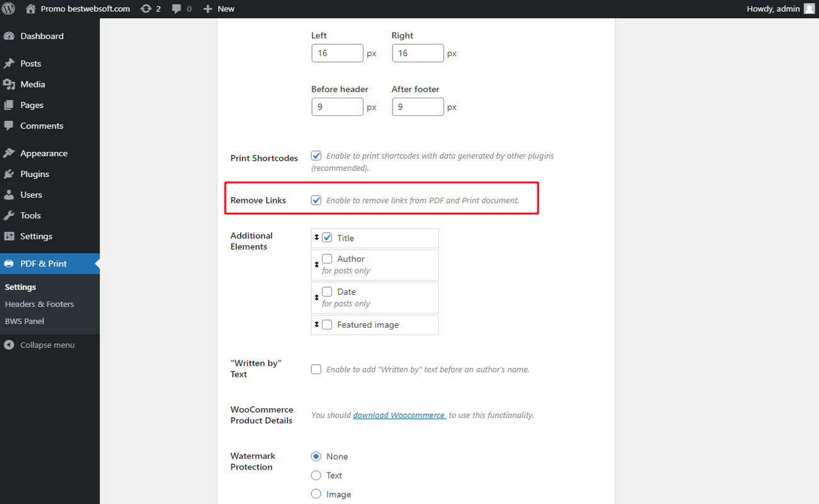The width and height of the screenshot is (819, 504).
Task: Click the home icon beside Promo bestwebsoft.com
Action: (31, 9)
